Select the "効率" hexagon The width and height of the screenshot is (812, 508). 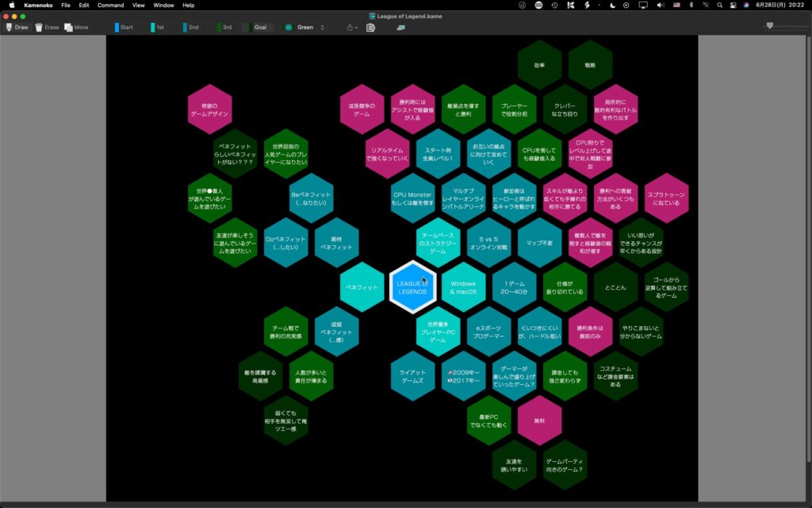click(539, 65)
